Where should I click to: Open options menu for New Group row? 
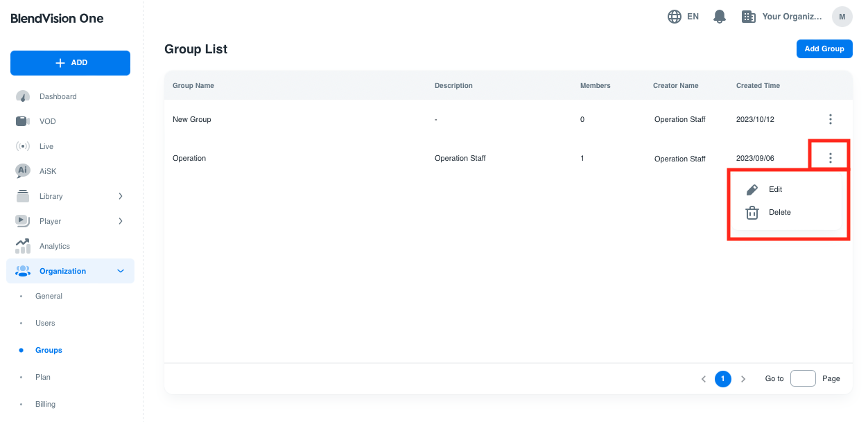831,119
